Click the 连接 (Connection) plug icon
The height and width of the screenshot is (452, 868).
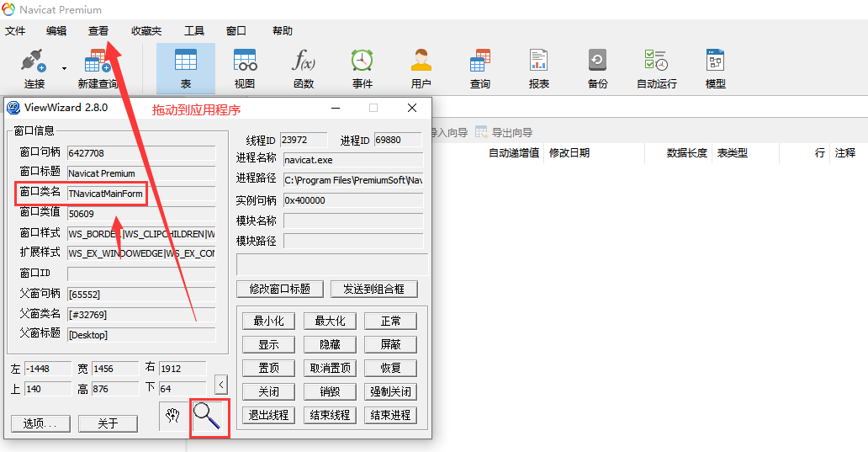click(34, 61)
